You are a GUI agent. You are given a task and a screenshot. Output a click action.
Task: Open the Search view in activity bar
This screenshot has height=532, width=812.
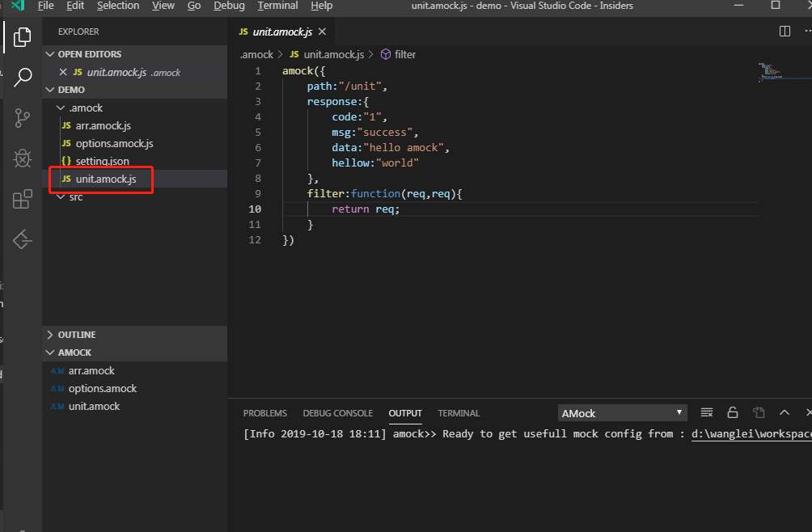pyautogui.click(x=23, y=77)
